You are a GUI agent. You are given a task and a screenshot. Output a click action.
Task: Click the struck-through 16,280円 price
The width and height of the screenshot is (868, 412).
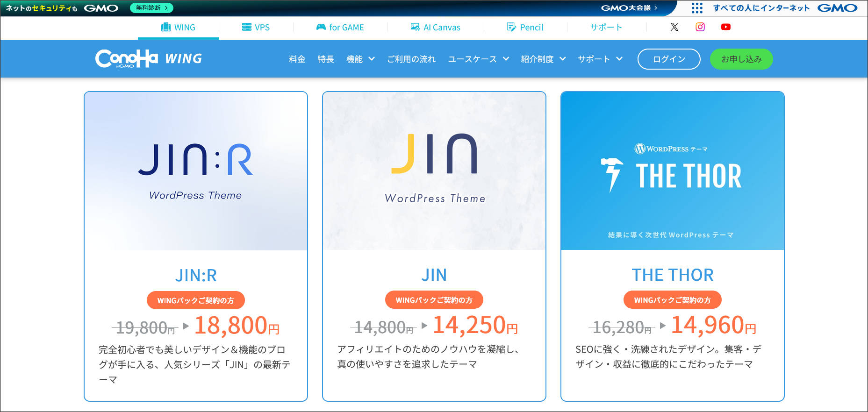pos(622,327)
